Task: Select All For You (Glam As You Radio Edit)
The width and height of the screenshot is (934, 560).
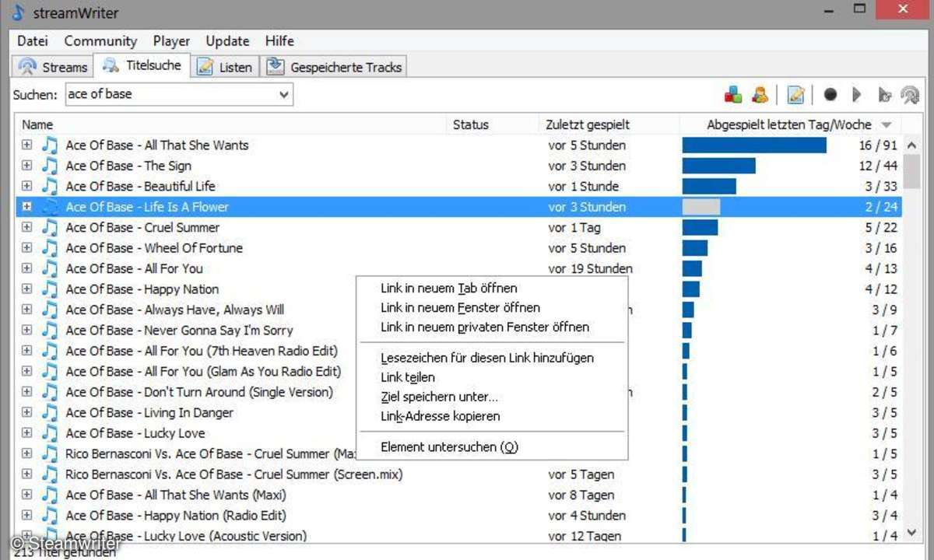Action: (458, 371)
